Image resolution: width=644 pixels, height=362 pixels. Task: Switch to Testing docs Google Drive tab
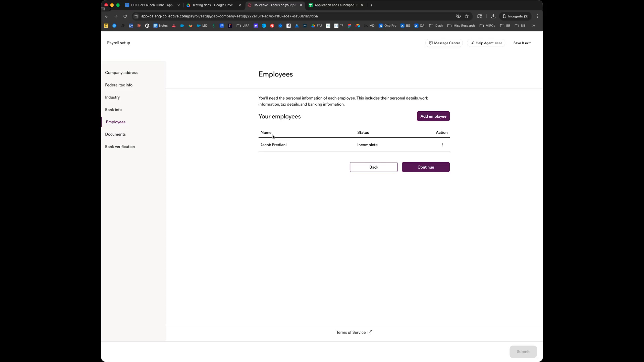pyautogui.click(x=212, y=5)
